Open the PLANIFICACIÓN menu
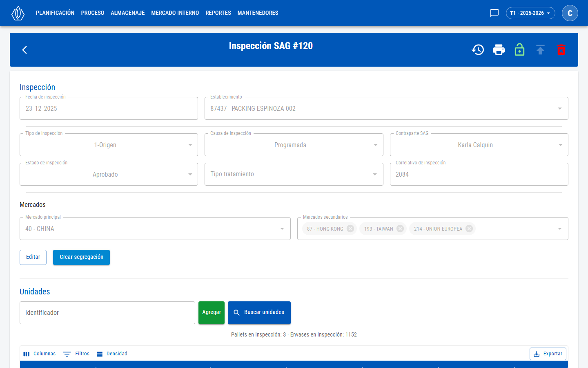Screen dimensions: 588x368 [55, 13]
